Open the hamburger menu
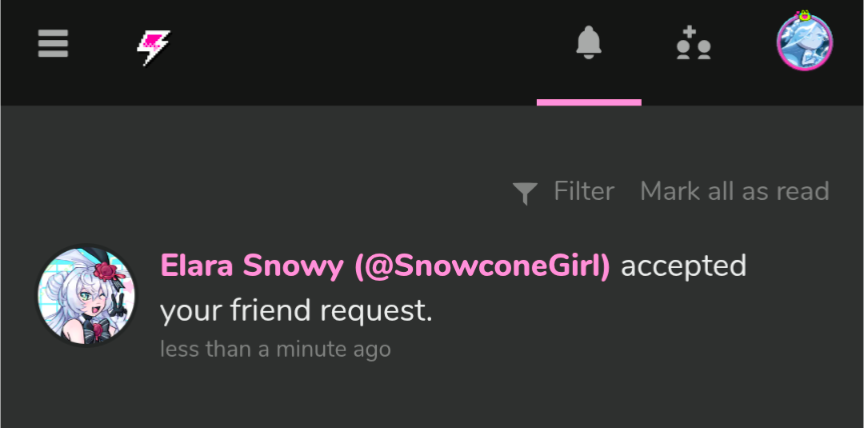 pos(53,43)
